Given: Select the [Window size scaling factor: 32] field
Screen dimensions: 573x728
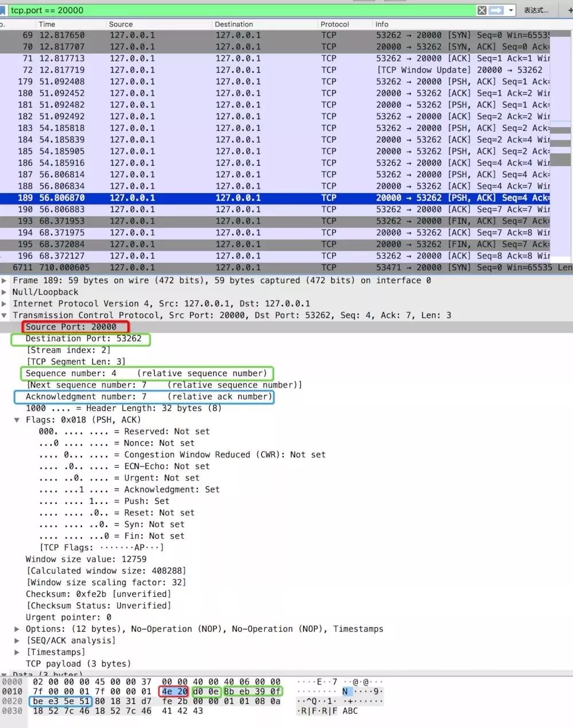Looking at the screenshot, I should [x=106, y=582].
